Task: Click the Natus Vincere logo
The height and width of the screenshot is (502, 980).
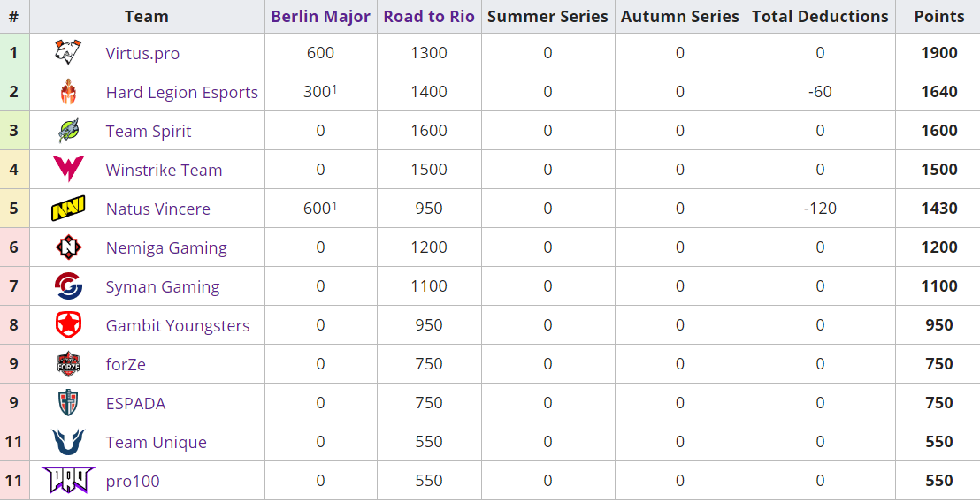Action: pyautogui.click(x=68, y=209)
